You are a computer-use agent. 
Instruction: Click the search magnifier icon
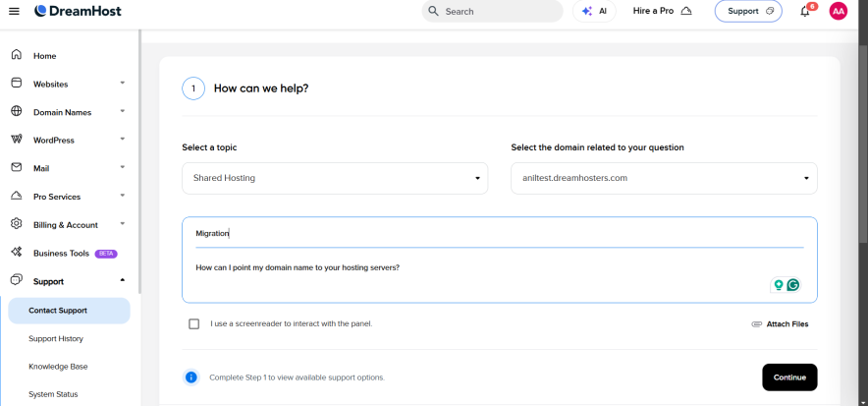click(x=433, y=11)
